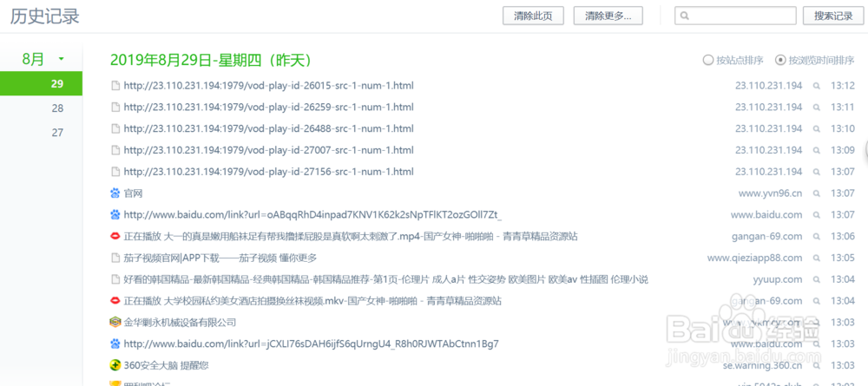Click the magnifier icon in the 13:10 row
The image size is (868, 386).
(x=816, y=129)
